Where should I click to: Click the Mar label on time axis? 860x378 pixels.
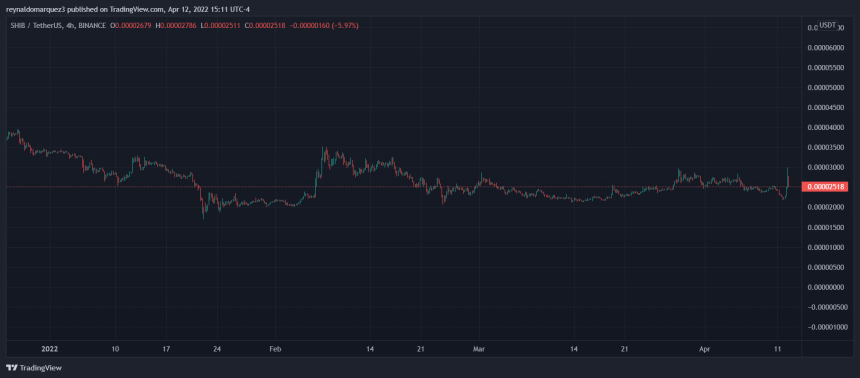(479, 348)
